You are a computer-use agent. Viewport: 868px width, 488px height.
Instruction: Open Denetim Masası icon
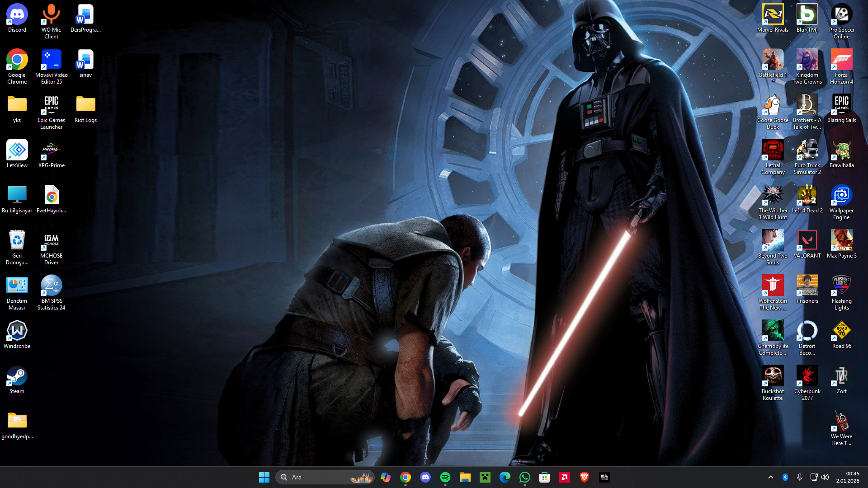point(17,292)
